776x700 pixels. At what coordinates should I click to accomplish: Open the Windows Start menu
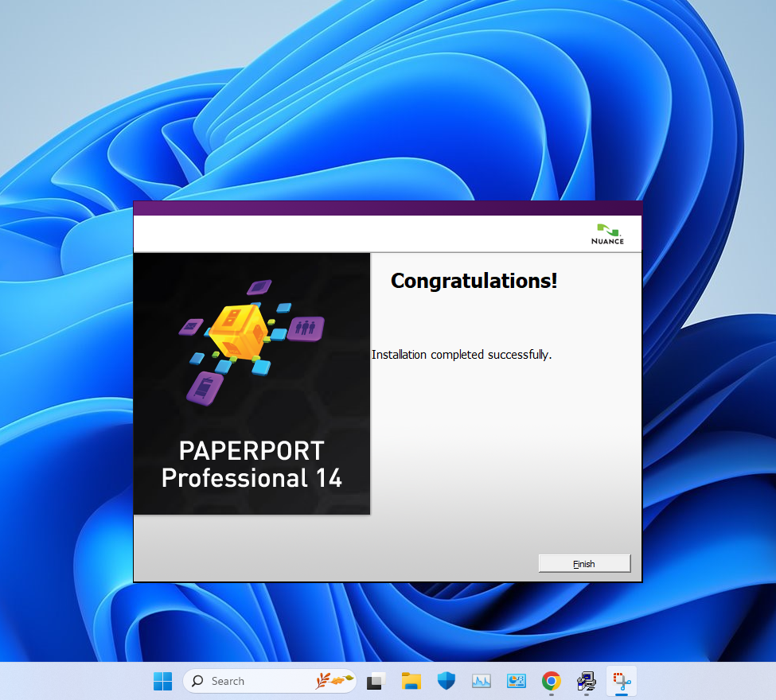click(x=162, y=681)
